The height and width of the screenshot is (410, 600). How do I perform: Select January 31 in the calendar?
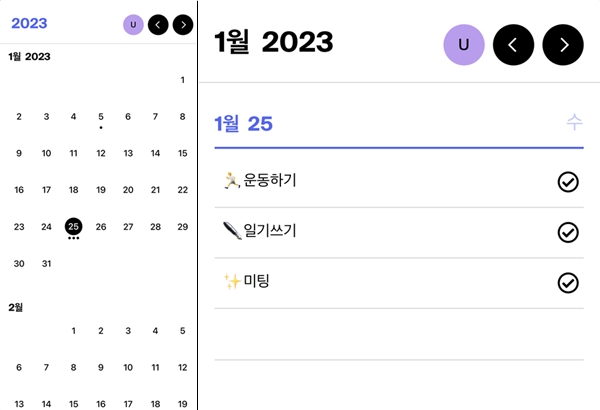coord(46,263)
